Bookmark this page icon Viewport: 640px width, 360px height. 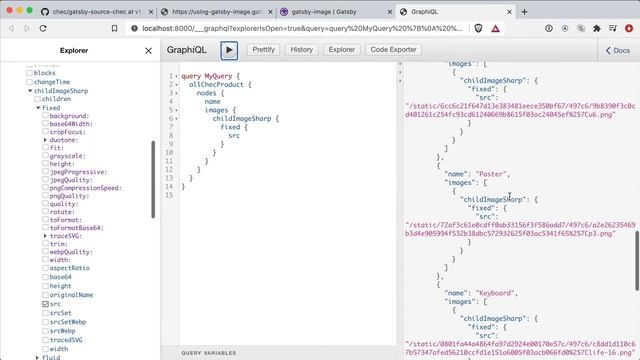pos(114,28)
